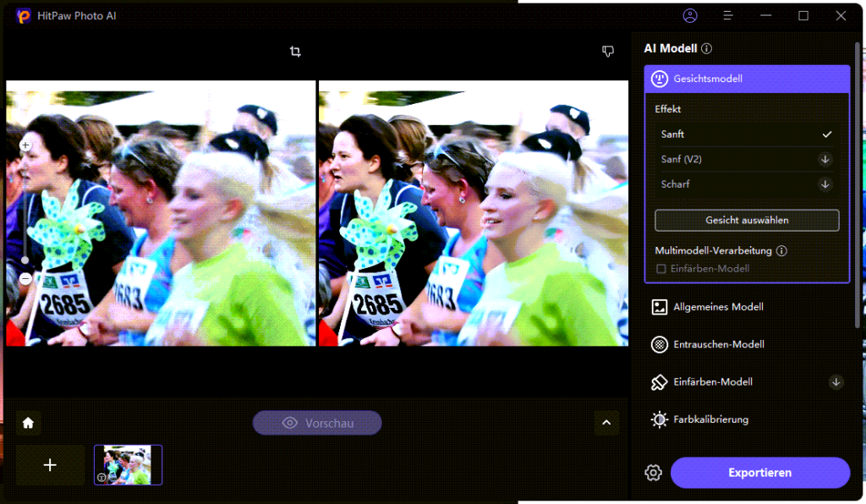866x504 pixels.
Task: Select the loaded photo thumbnail
Action: point(129,465)
